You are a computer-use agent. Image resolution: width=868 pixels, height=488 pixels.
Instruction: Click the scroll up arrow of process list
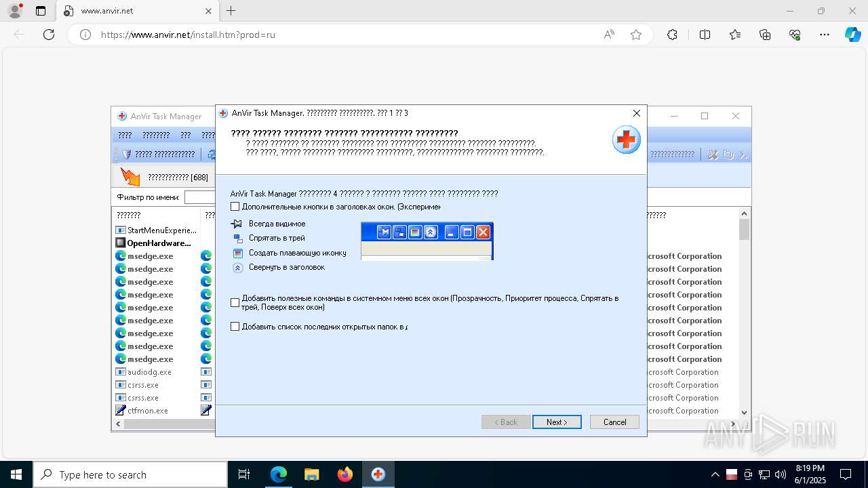coord(745,213)
